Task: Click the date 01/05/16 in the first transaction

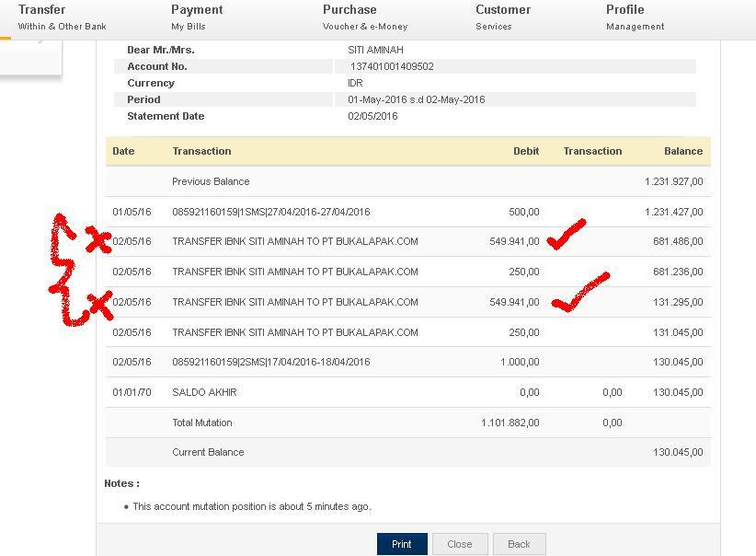Action: pyautogui.click(x=132, y=212)
